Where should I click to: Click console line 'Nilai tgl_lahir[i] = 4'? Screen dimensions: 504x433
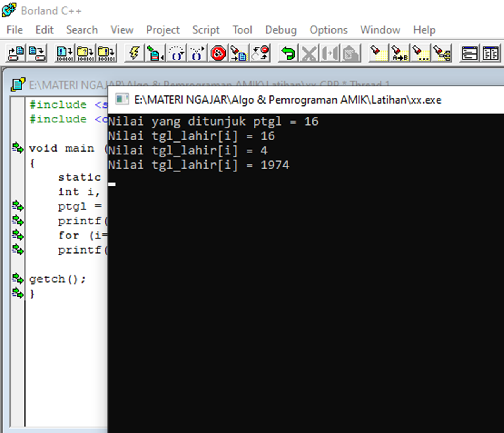click(x=188, y=150)
